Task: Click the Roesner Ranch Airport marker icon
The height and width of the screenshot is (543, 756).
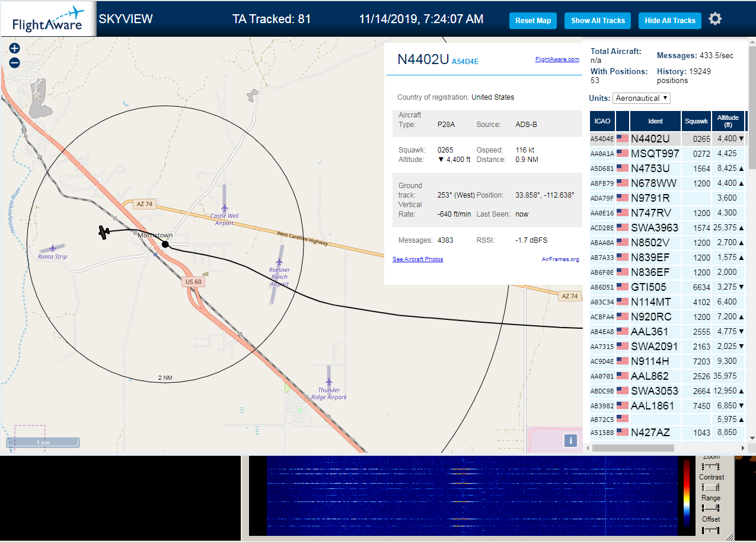Action: [280, 261]
